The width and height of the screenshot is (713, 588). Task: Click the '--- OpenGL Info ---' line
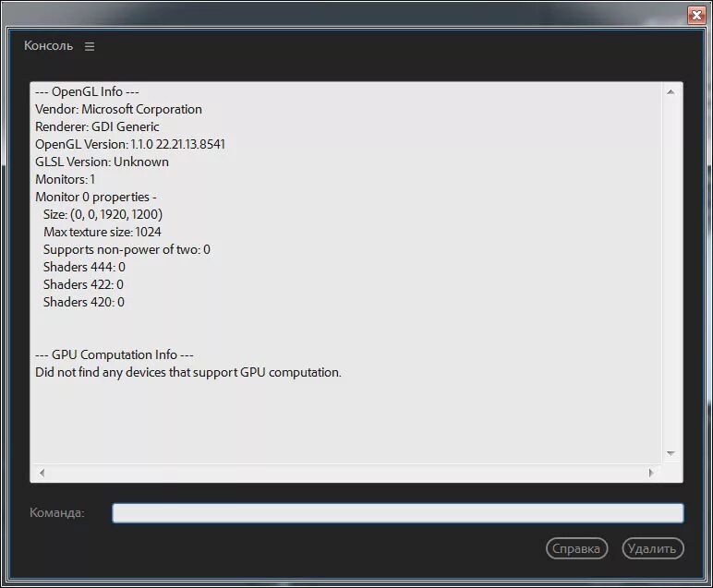[87, 91]
